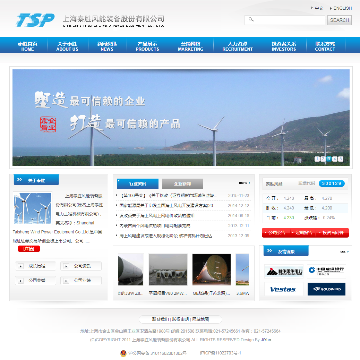
Task: Open the tower tube product thumbnail
Action: [130, 269]
